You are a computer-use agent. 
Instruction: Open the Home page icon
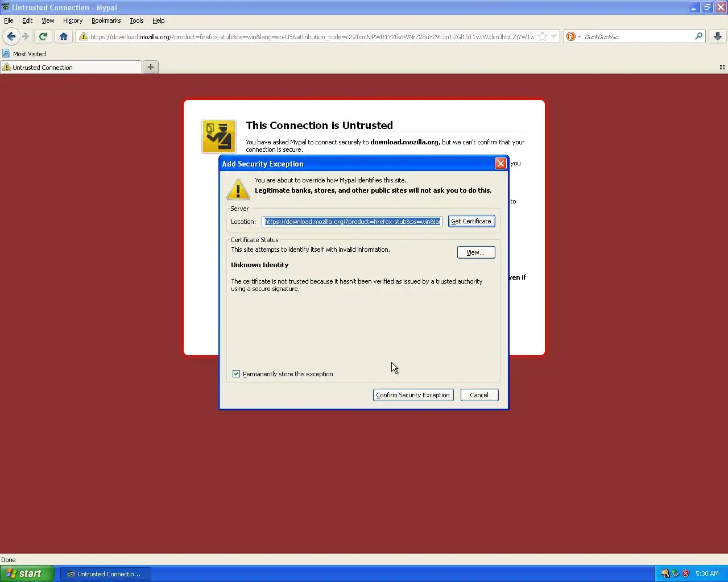[x=64, y=36]
